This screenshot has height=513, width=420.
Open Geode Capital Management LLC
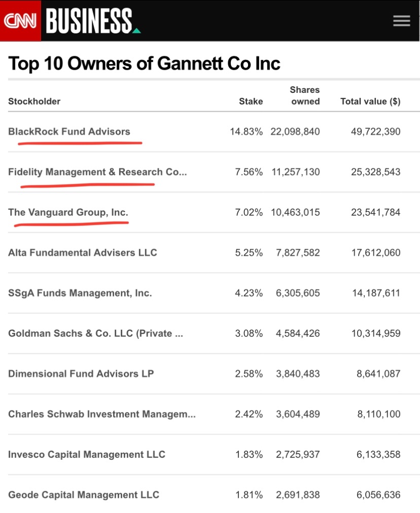point(84,495)
